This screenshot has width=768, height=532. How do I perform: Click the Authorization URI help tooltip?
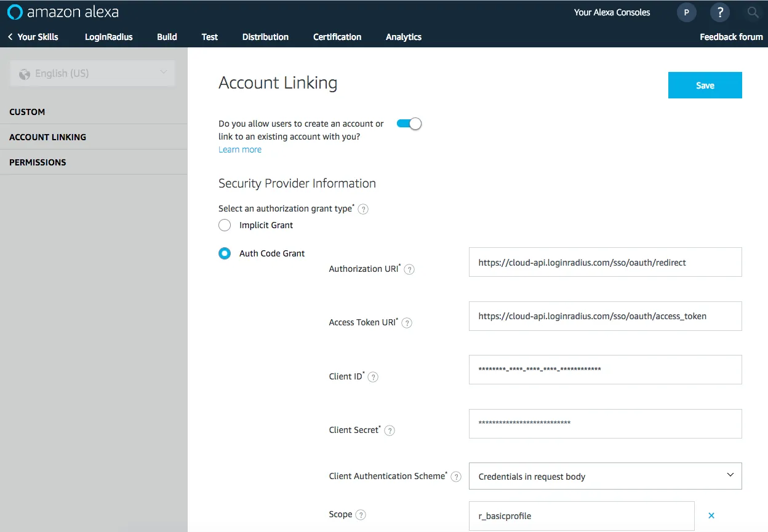pyautogui.click(x=409, y=269)
